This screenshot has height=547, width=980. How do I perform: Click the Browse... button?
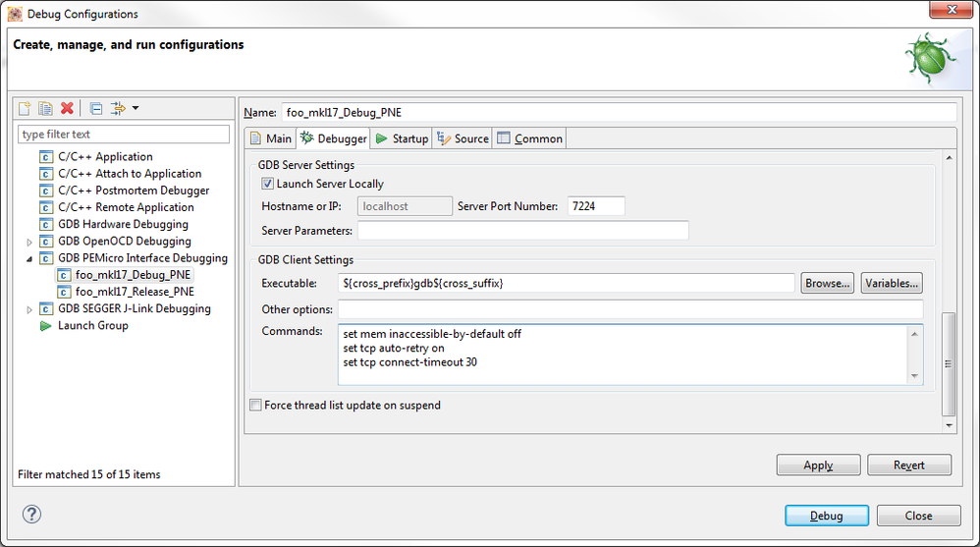point(828,283)
